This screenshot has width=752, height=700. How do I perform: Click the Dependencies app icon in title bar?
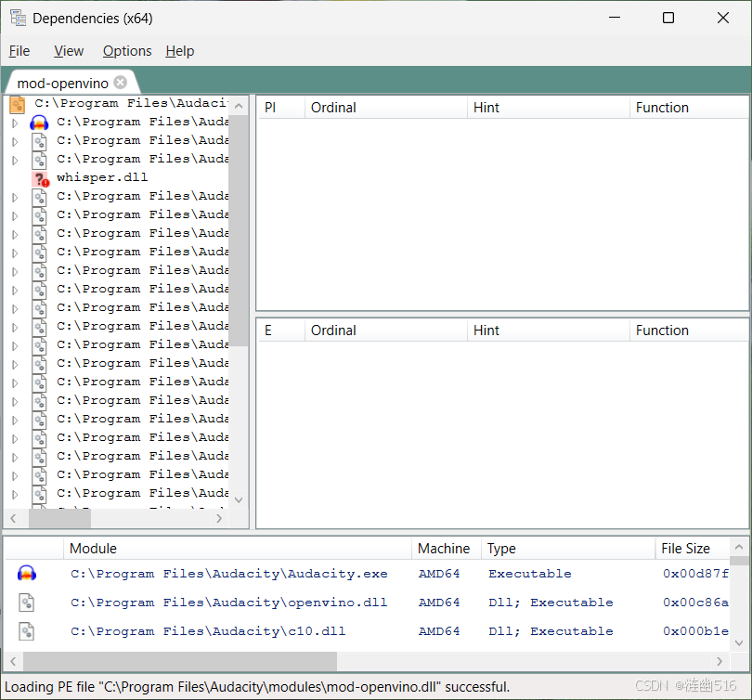point(19,18)
